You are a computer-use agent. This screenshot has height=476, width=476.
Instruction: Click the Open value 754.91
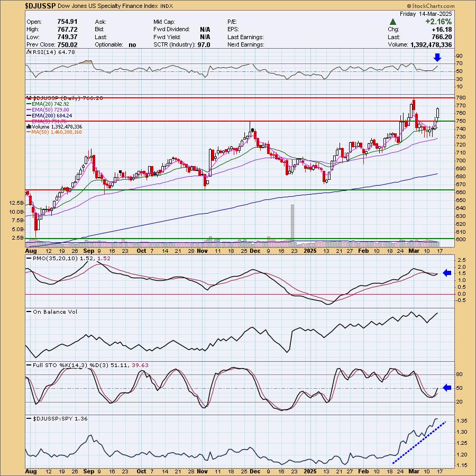tap(67, 22)
